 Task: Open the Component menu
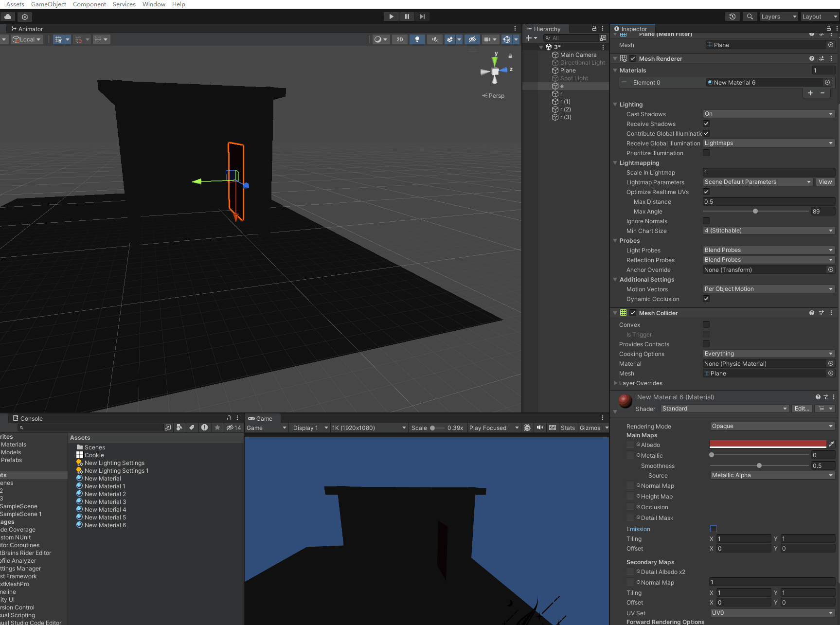pos(89,4)
